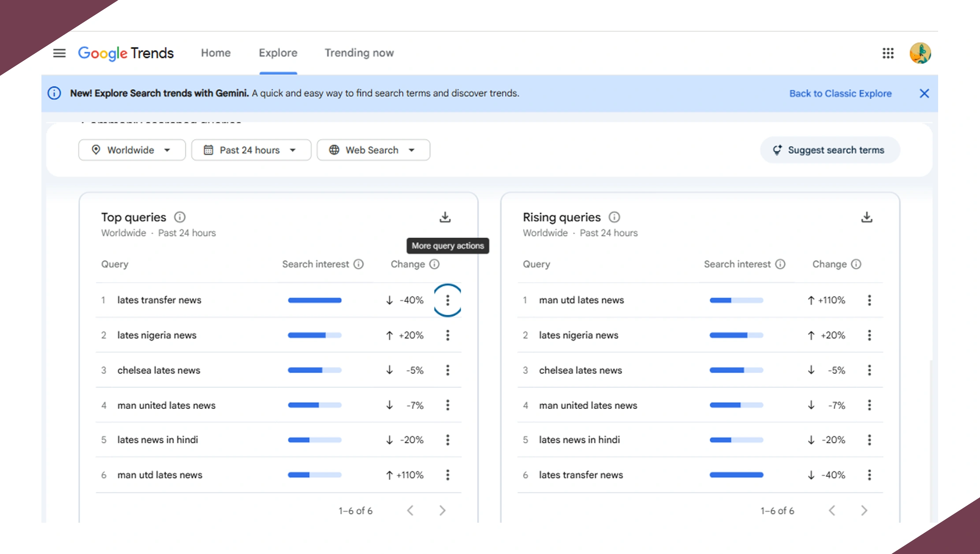The image size is (980, 554).
Task: Select 'lates nigeria news' in Top queries
Action: coord(157,335)
